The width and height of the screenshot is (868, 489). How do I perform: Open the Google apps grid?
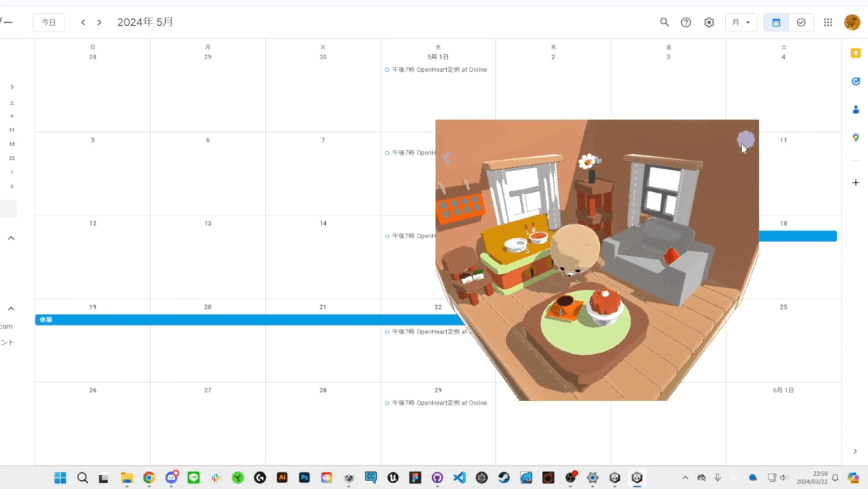(828, 22)
